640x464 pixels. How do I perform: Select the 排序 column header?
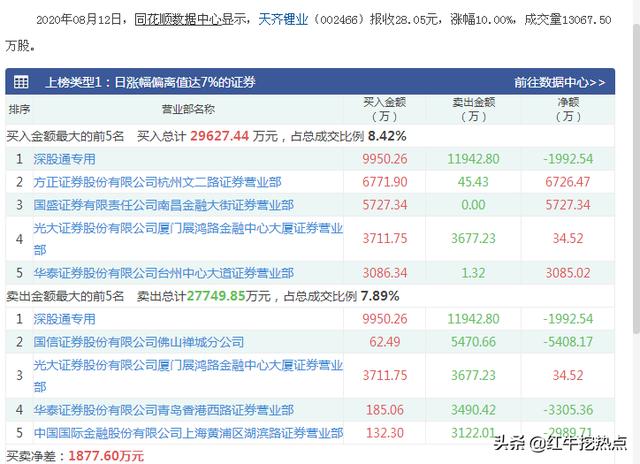[19, 109]
